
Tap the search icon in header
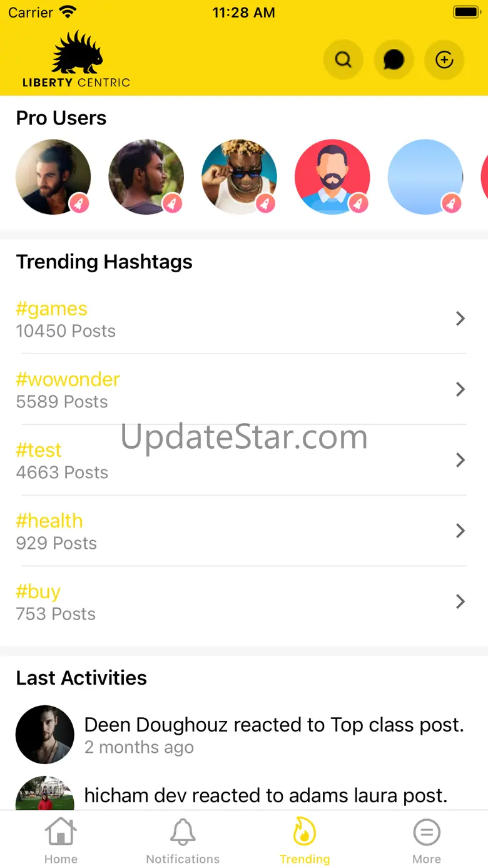click(x=343, y=60)
